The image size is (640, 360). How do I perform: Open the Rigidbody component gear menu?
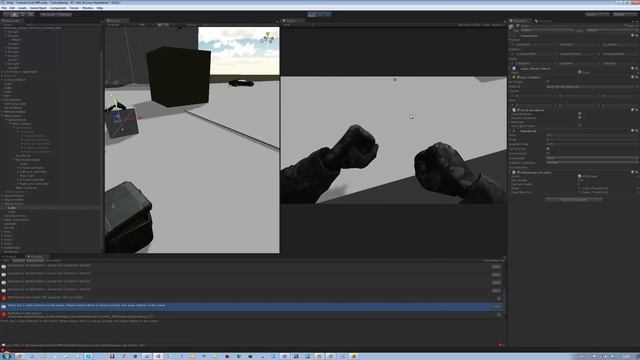(636, 131)
